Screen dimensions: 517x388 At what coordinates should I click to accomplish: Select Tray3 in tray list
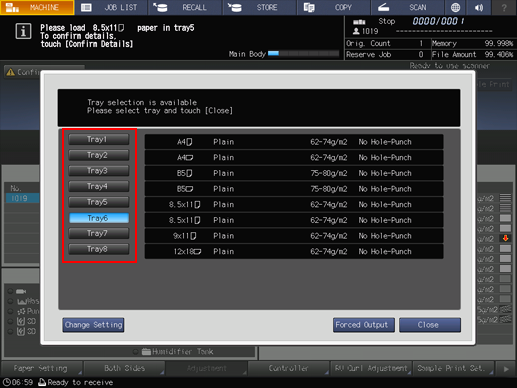[x=99, y=171]
